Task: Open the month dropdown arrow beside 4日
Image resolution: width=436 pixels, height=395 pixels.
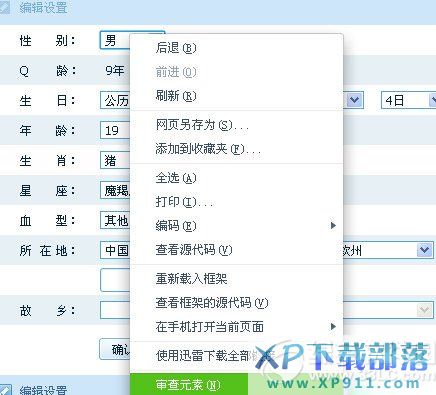Action: 355,100
